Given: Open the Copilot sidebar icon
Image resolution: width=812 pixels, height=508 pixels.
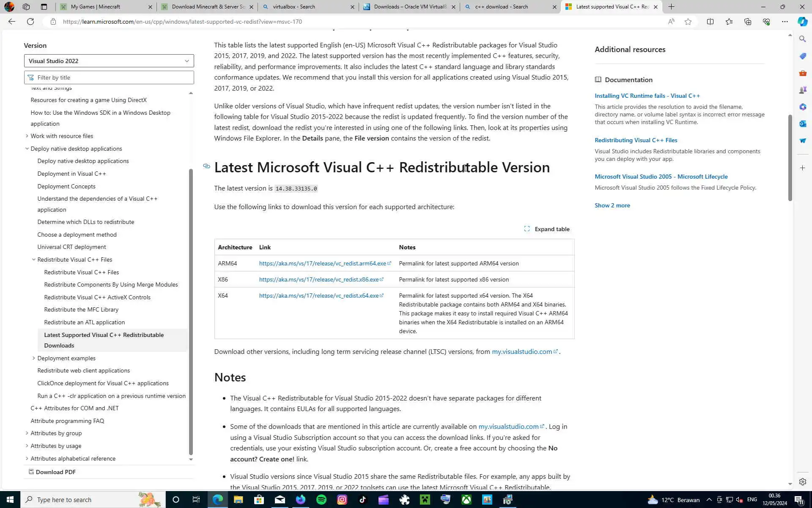Looking at the screenshot, I should (x=802, y=22).
